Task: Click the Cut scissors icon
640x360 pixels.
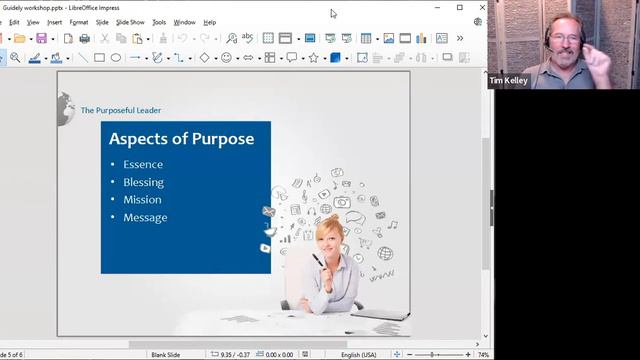Action: (105, 39)
